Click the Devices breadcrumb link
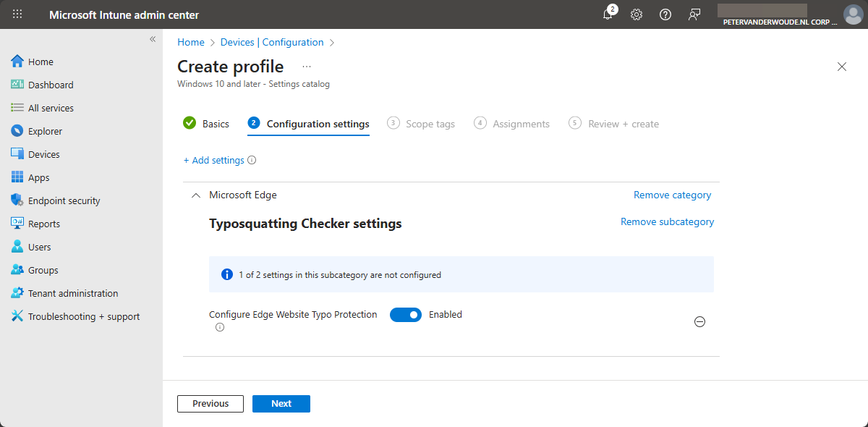This screenshot has width=868, height=427. [x=237, y=42]
